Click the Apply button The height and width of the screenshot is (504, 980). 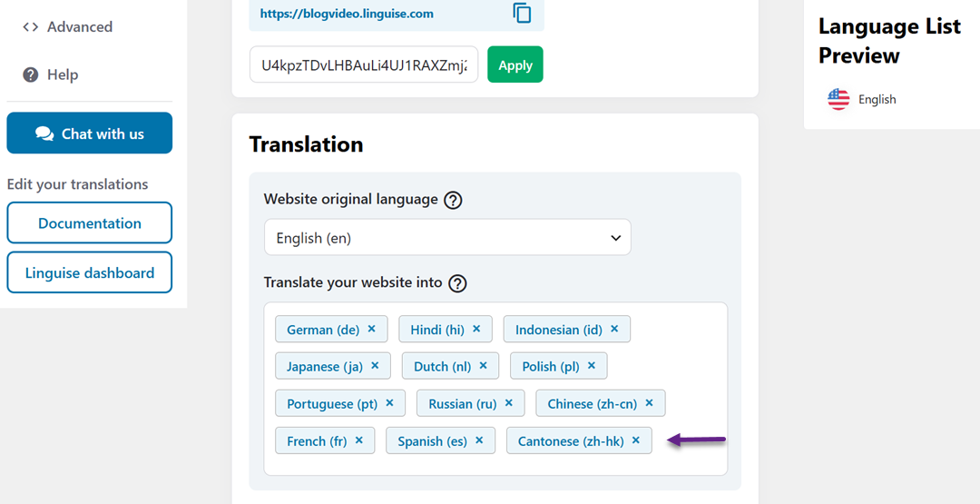click(515, 64)
